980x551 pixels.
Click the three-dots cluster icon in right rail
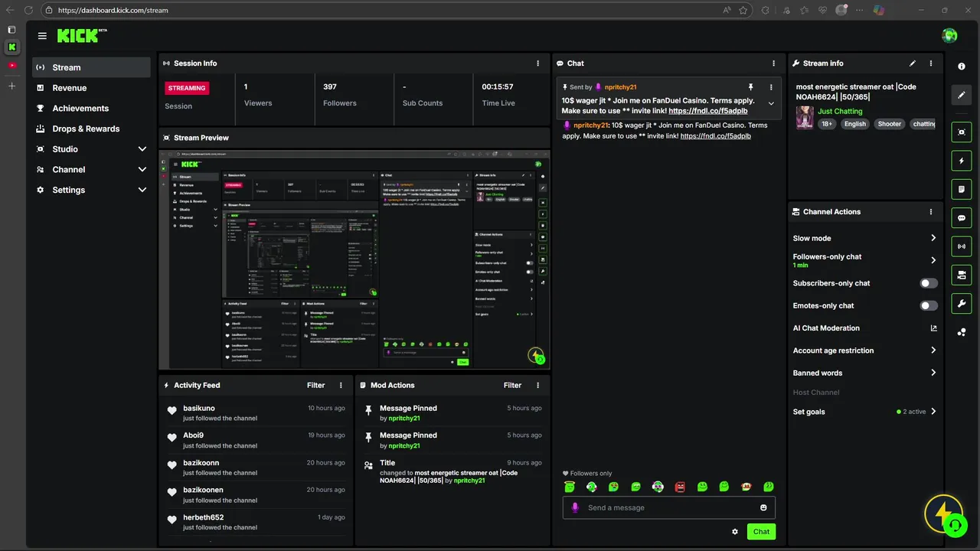point(962,332)
